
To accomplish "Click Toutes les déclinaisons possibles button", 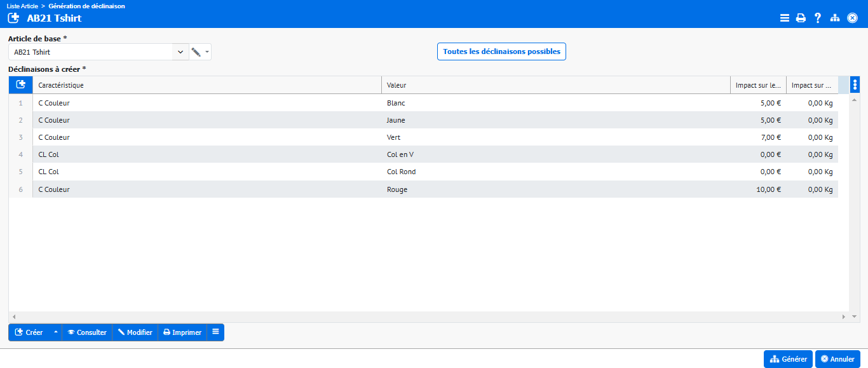I will click(501, 51).
